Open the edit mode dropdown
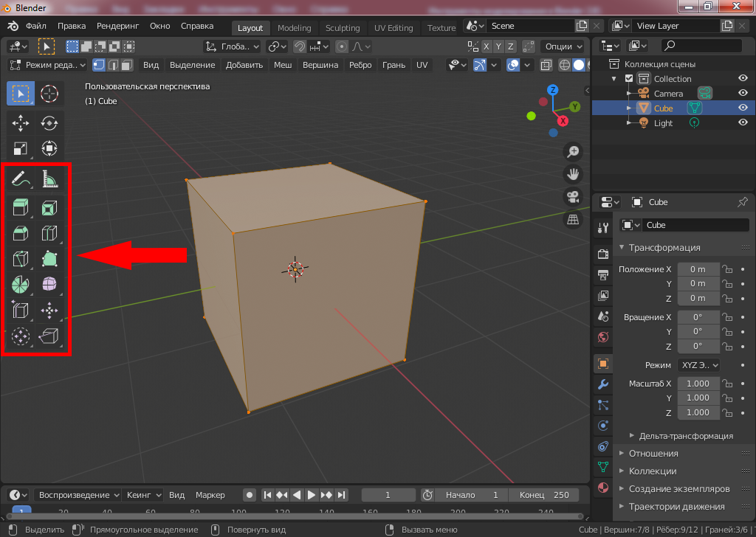The image size is (756, 537). click(48, 65)
